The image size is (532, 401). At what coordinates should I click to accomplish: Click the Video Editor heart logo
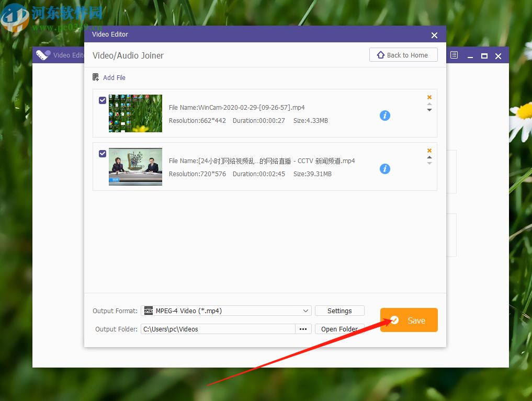pyautogui.click(x=42, y=55)
